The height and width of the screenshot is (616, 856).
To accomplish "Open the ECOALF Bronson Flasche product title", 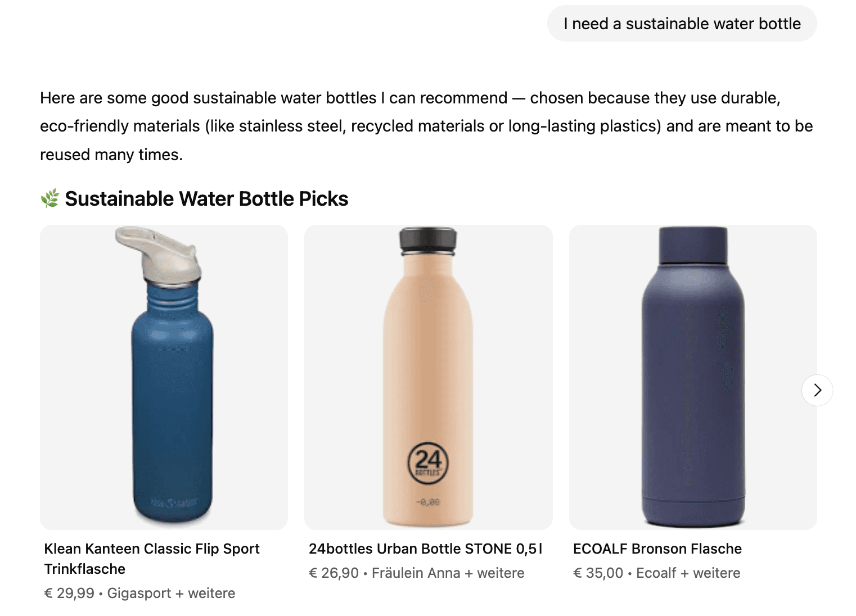I will 657,549.
